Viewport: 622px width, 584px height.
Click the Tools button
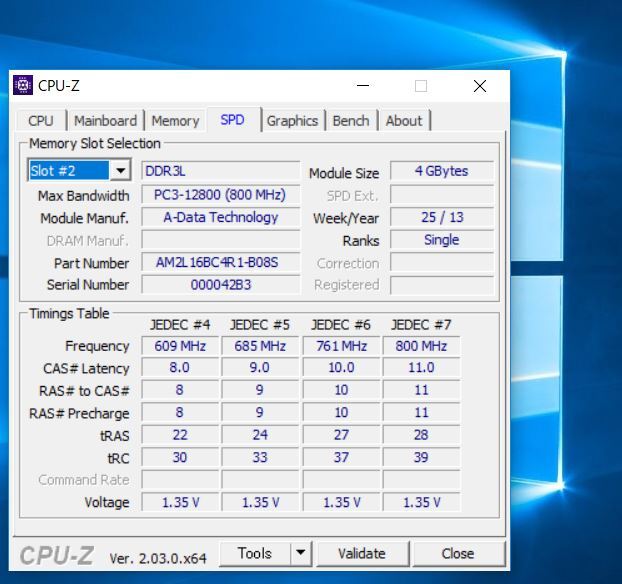(x=254, y=553)
